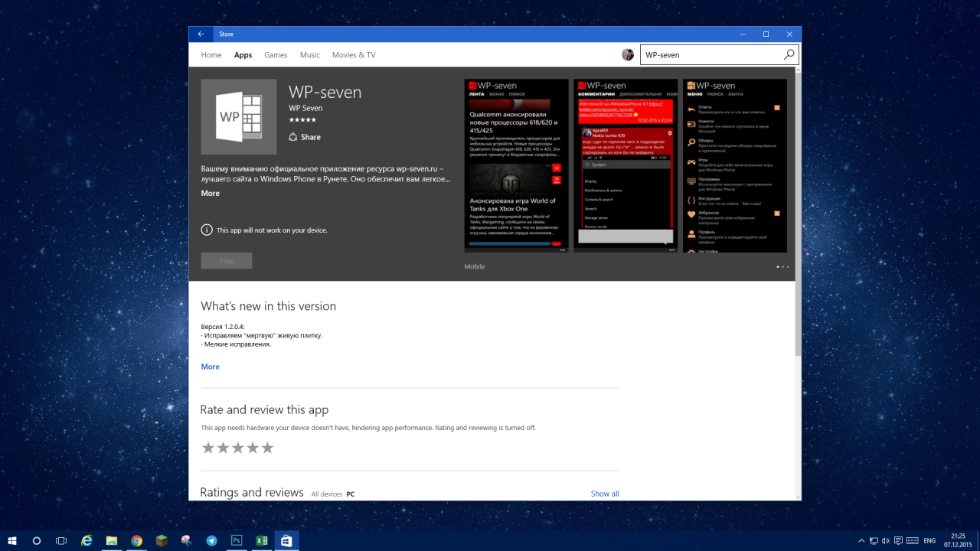Switch input language ENG indicator
This screenshot has width=980, height=551.
(x=929, y=541)
